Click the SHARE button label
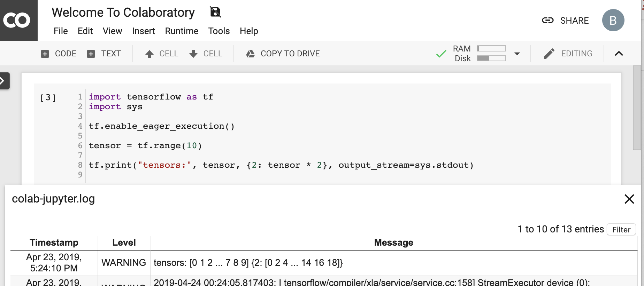Screen dimensions: 644x286 [574, 21]
